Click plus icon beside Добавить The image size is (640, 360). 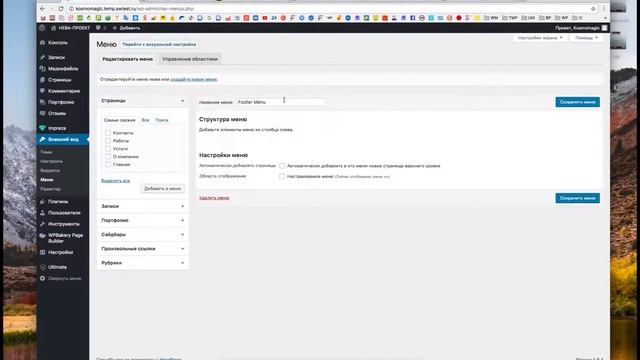[115, 28]
